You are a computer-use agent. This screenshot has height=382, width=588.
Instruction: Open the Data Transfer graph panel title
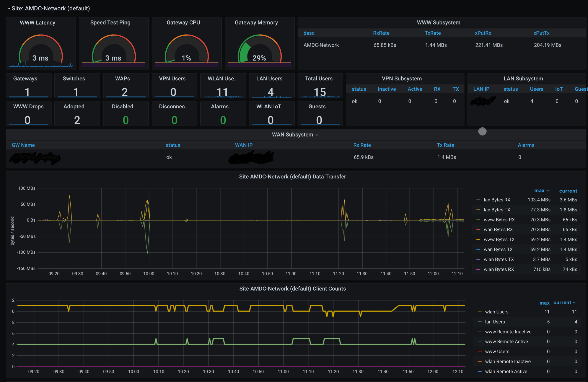[x=293, y=177]
